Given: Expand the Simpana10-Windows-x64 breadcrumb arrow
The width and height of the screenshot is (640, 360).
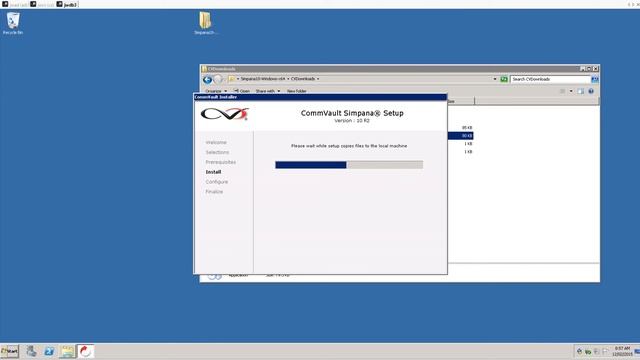Looking at the screenshot, I should tap(288, 79).
